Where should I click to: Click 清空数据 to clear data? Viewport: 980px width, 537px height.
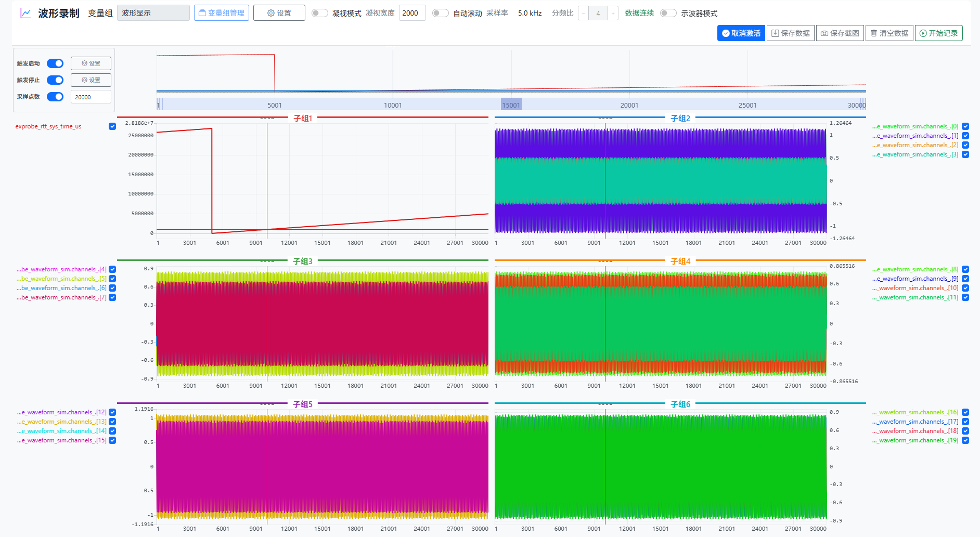pos(889,33)
